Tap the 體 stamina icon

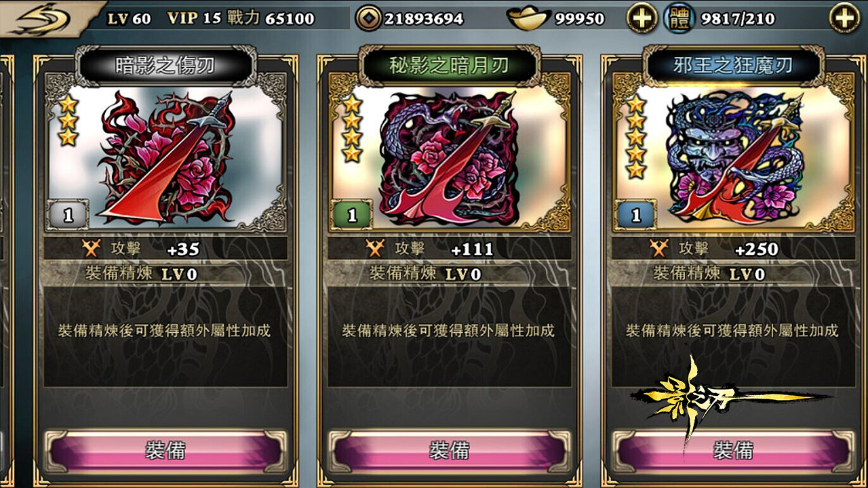pos(680,18)
